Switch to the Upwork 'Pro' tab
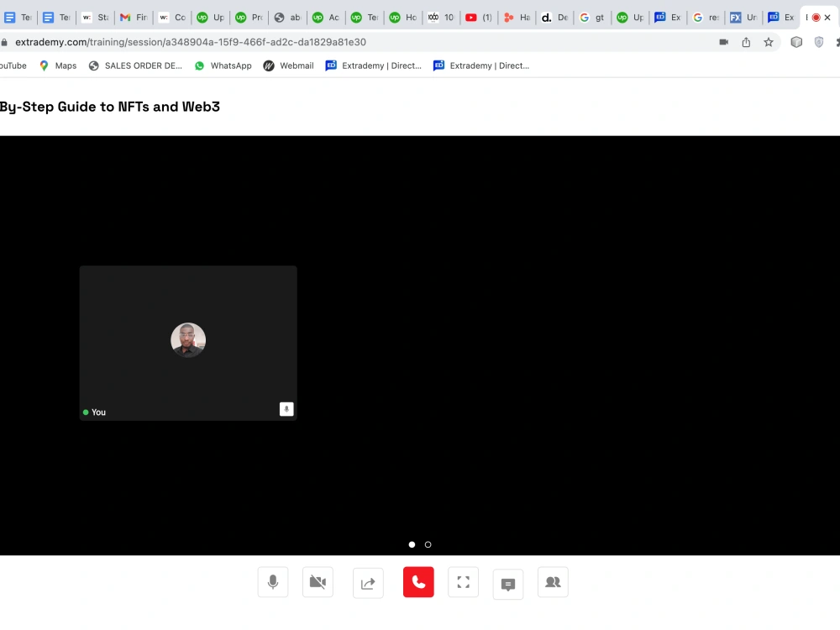 coord(249,17)
